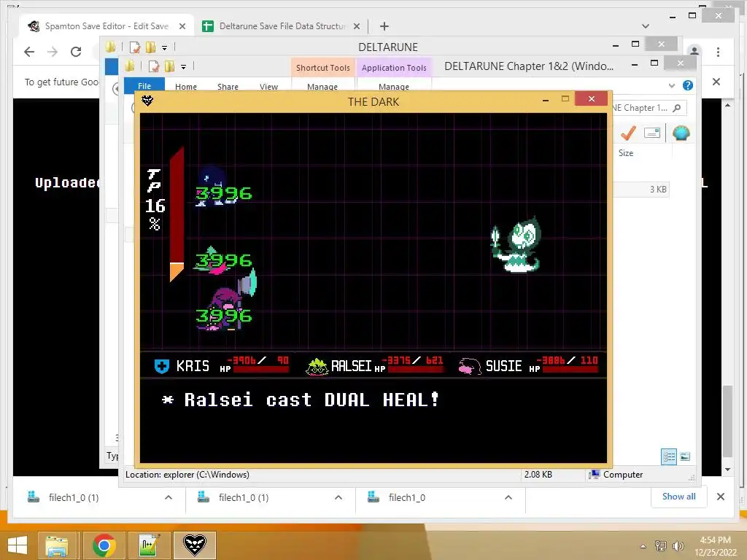The width and height of the screenshot is (747, 560).
Task: Show hidden tray icons arrow
Action: [x=643, y=546]
